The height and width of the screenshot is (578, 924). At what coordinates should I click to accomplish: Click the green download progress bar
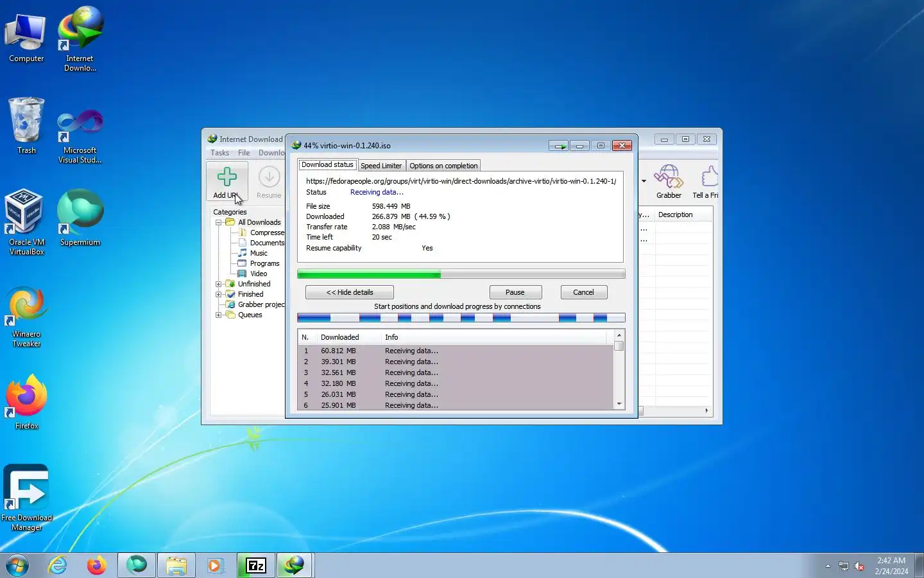point(461,275)
